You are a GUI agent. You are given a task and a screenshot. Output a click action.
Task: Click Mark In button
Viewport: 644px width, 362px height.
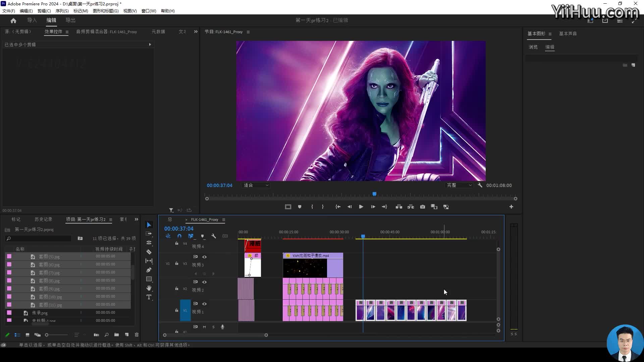coord(312,207)
